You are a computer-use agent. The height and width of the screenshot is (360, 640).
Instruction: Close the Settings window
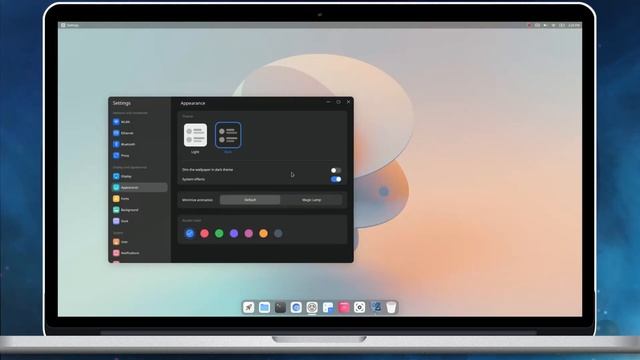pos(349,102)
